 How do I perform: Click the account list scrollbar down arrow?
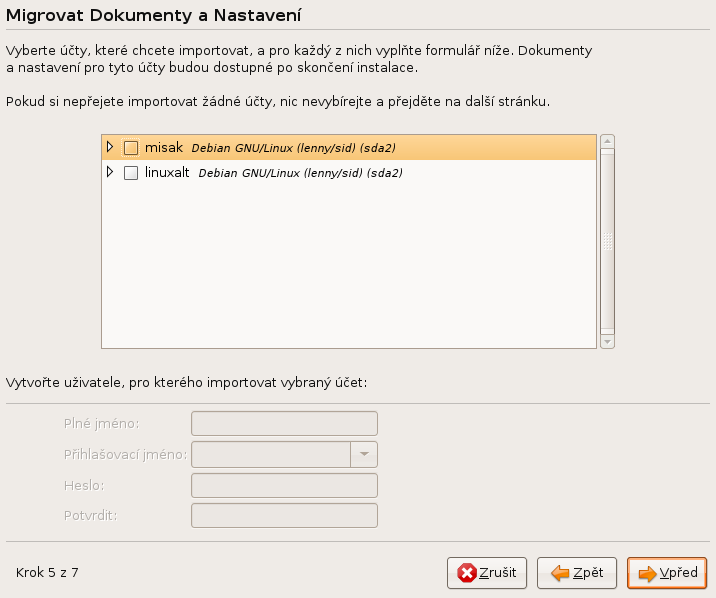pos(607,341)
